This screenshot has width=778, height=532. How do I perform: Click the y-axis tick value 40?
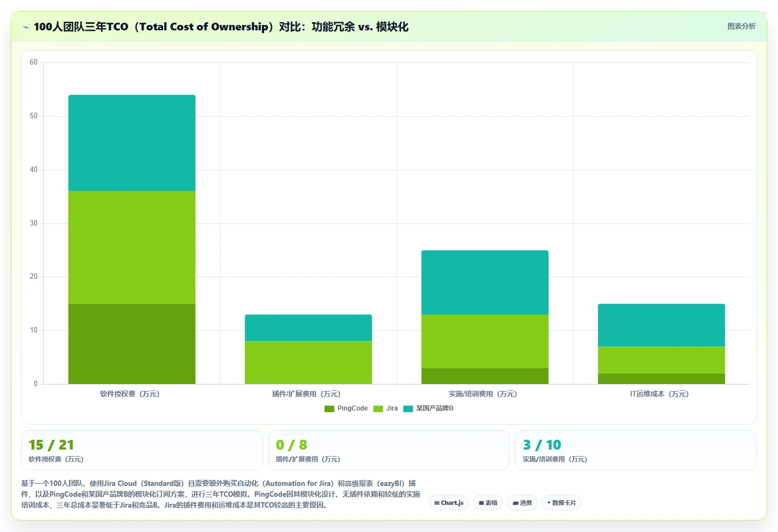(34, 170)
